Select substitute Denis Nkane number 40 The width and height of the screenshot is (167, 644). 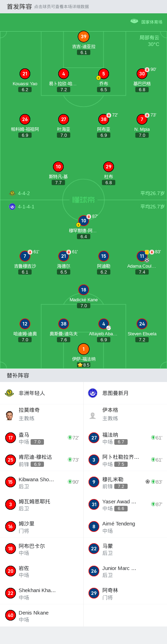click(x=41, y=616)
